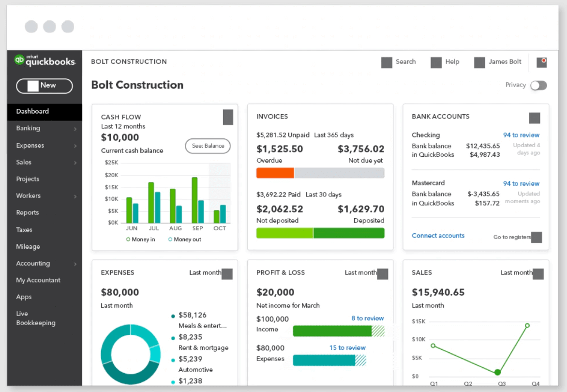This screenshot has height=392, width=567.
Task: Click the $15,940.65 sales total
Action: pyautogui.click(x=438, y=292)
